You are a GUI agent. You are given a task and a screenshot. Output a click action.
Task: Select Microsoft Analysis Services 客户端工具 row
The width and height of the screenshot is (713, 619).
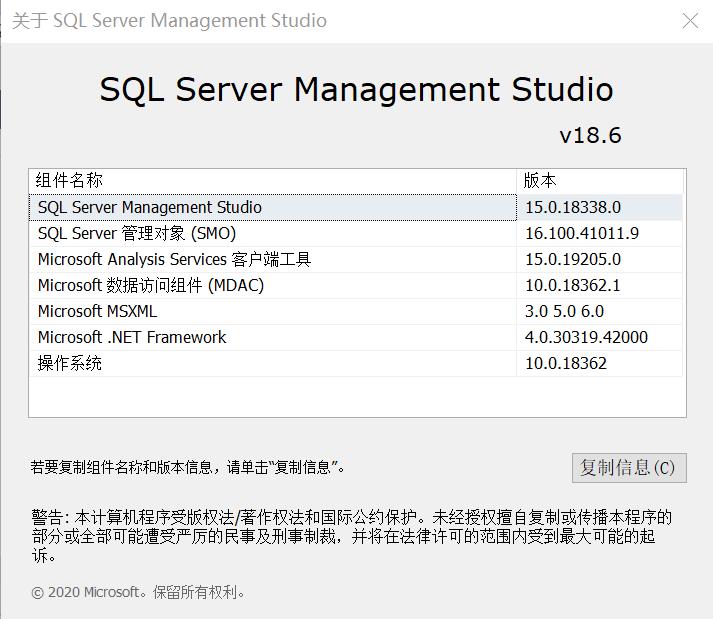(356, 259)
